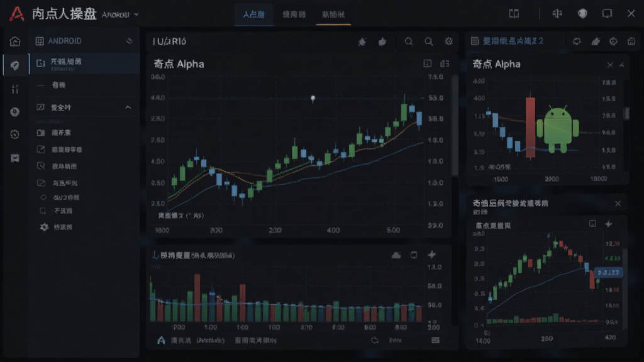The height and width of the screenshot is (362, 644).
Task: Open the ANDROID dropdown beside app title
Action: 120,15
